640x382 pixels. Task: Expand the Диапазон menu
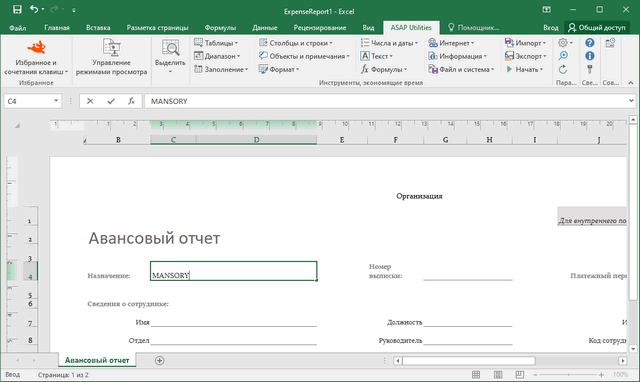pyautogui.click(x=217, y=56)
